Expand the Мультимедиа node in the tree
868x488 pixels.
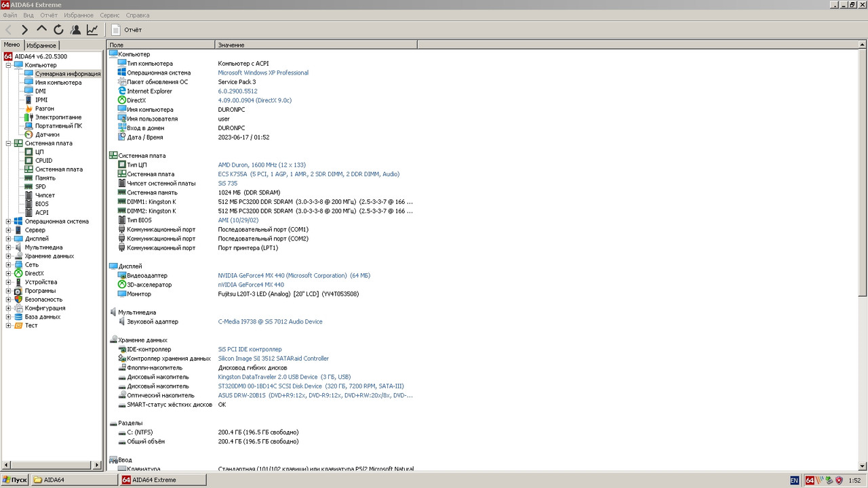point(8,247)
